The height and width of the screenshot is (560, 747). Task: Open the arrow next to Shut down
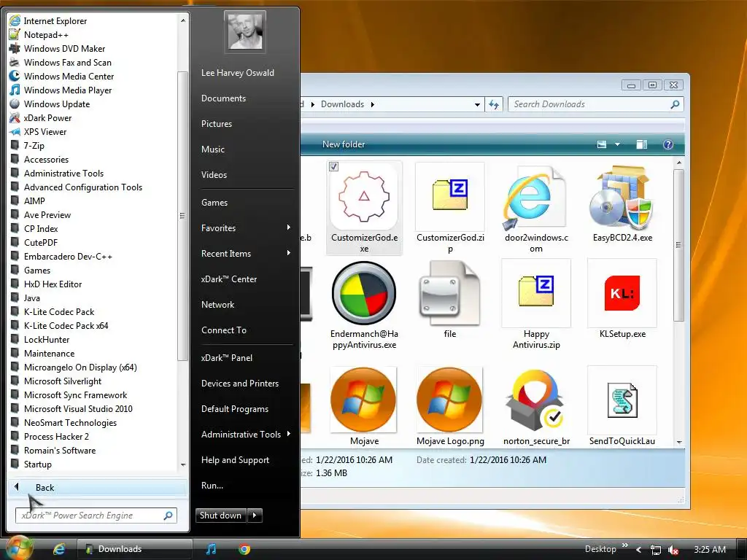[x=255, y=516]
